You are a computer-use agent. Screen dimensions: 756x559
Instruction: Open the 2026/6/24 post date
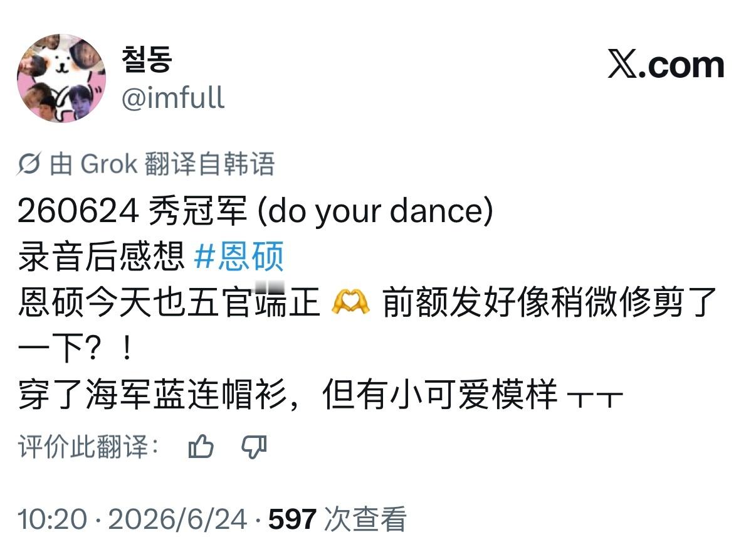pyautogui.click(x=178, y=520)
